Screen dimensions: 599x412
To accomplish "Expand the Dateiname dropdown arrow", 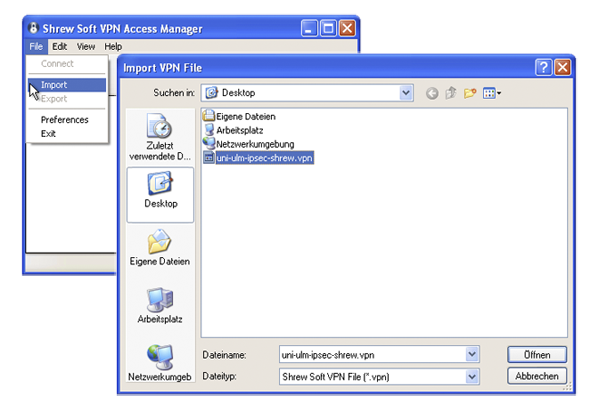I will 472,355.
